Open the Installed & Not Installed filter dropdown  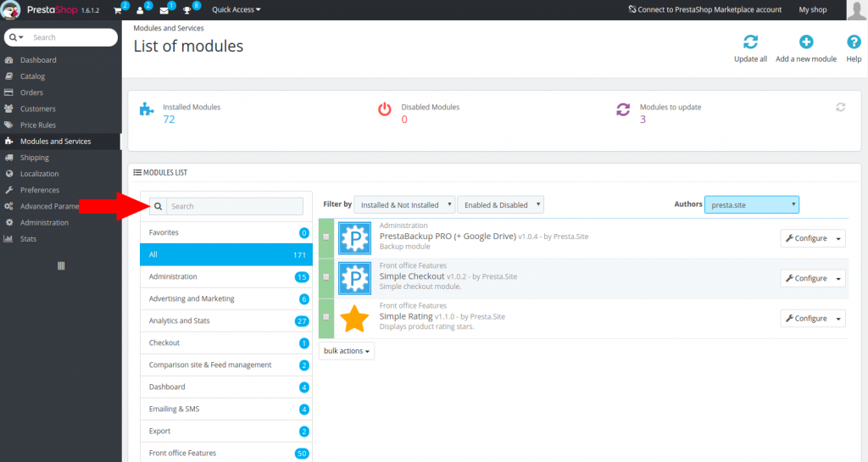point(404,204)
